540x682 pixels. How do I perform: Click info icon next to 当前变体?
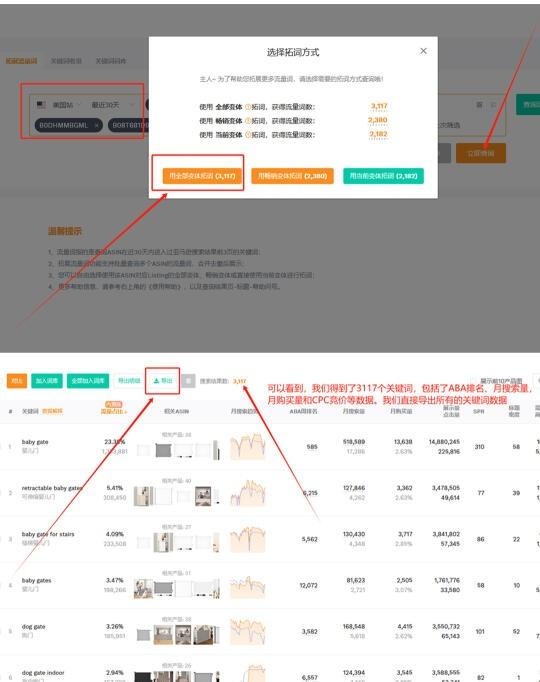(248, 135)
